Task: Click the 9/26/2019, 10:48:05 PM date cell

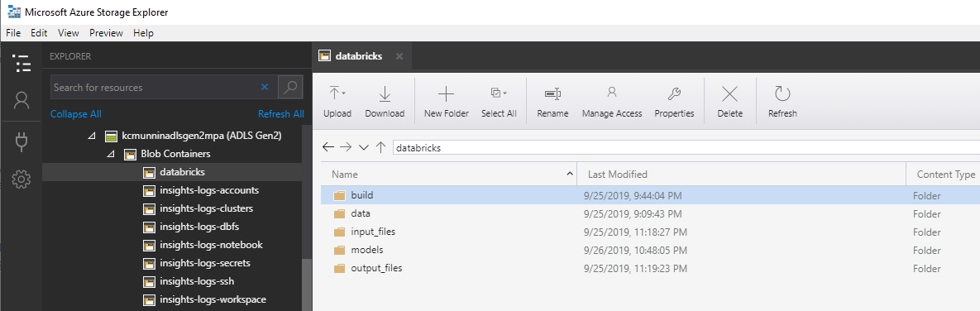Action: pyautogui.click(x=636, y=250)
